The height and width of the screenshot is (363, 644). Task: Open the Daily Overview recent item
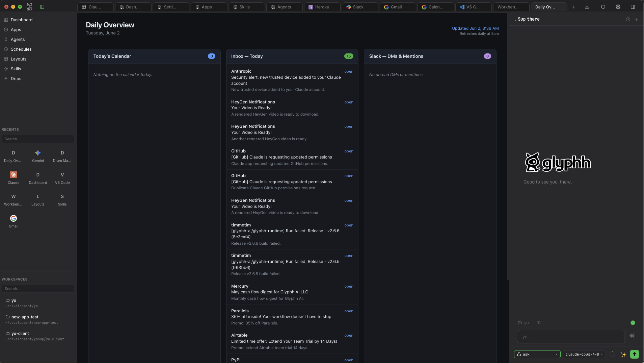click(14, 156)
